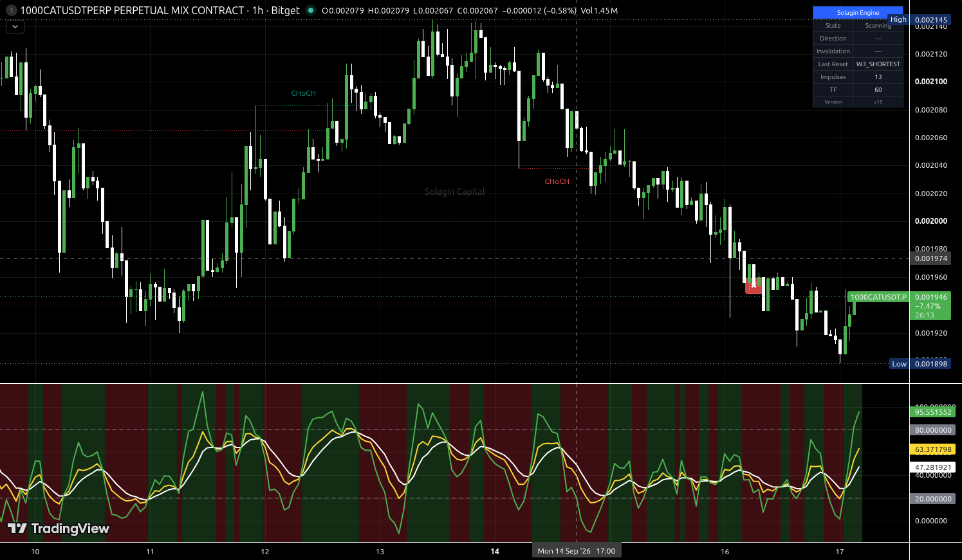
Task: Click the yellow 63.371798 oscillator value
Action: [x=932, y=449]
